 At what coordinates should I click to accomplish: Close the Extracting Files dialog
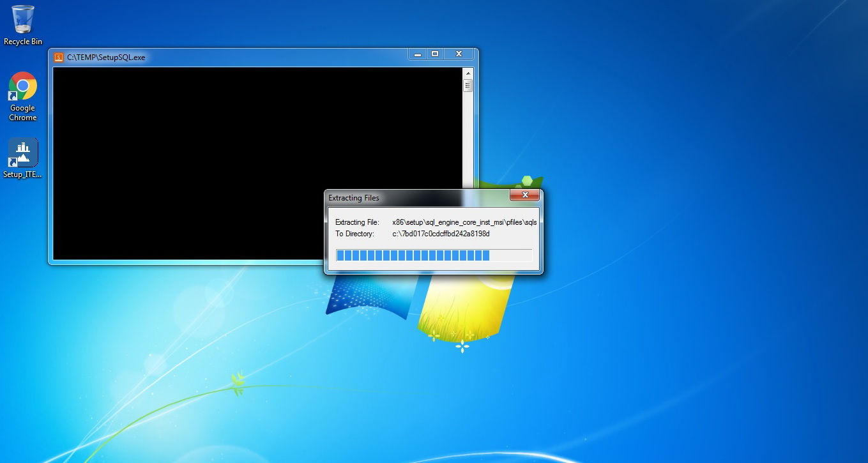pos(525,195)
